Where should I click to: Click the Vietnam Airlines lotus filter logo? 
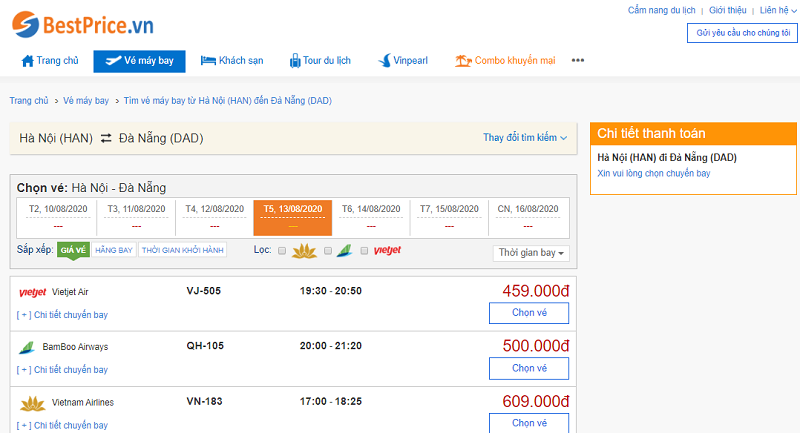click(x=304, y=250)
